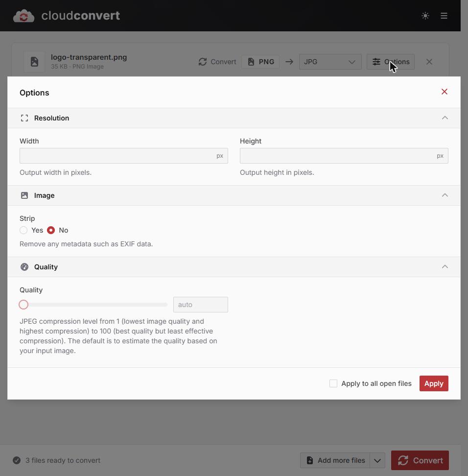Collapse the Quality section chevron
Screen dimensions: 468x476
[x=445, y=267]
